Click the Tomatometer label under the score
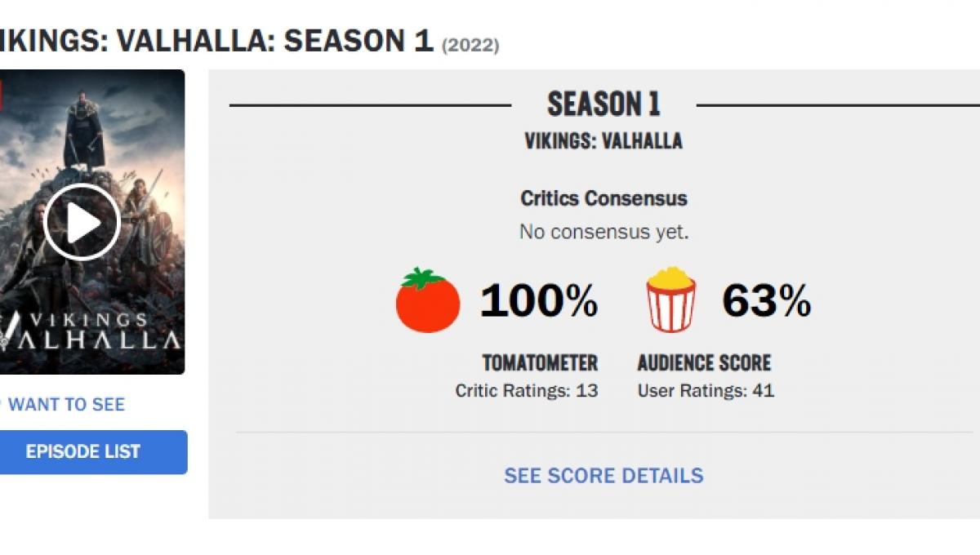980x555 pixels. click(x=541, y=362)
